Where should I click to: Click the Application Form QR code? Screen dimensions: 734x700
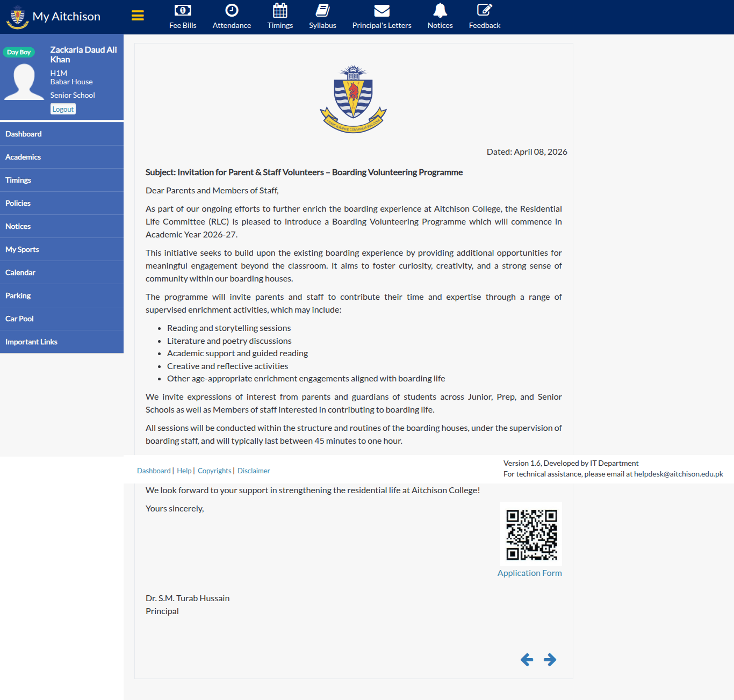click(x=531, y=535)
